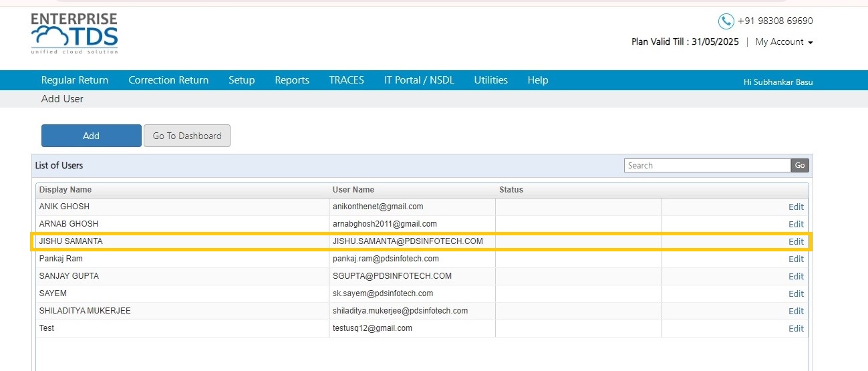Click the blue Add button
This screenshot has width=868, height=371.
92,136
